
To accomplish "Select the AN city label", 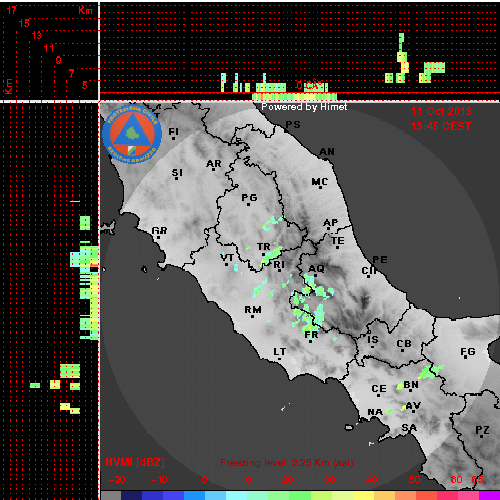I will pyautogui.click(x=327, y=152).
